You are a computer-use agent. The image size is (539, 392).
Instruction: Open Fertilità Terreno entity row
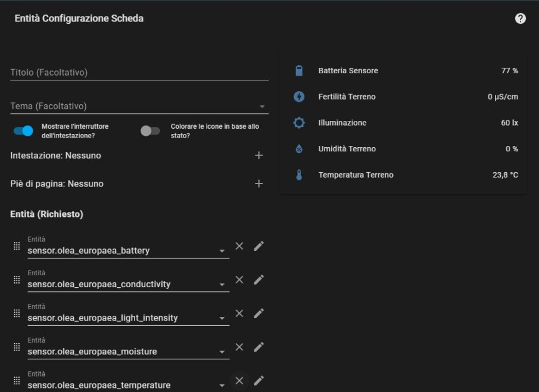click(403, 97)
